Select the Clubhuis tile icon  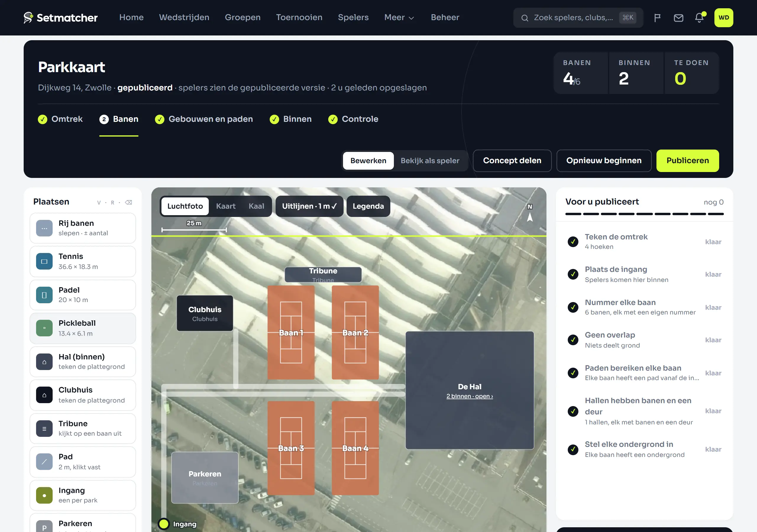pos(44,395)
